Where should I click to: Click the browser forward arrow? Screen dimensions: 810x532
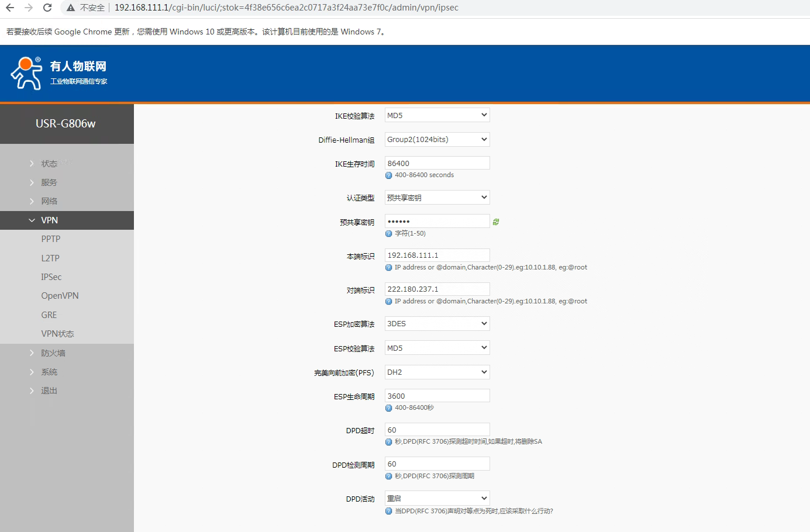29,8
